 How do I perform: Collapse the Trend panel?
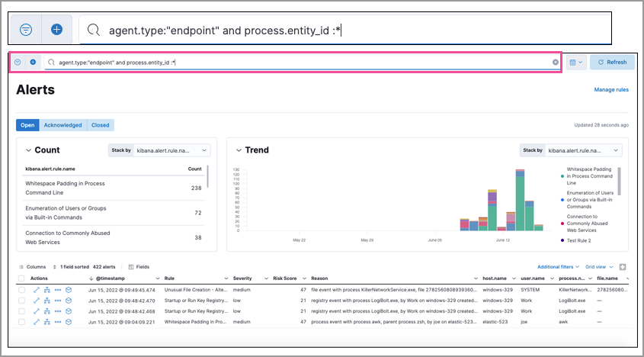[x=239, y=150]
